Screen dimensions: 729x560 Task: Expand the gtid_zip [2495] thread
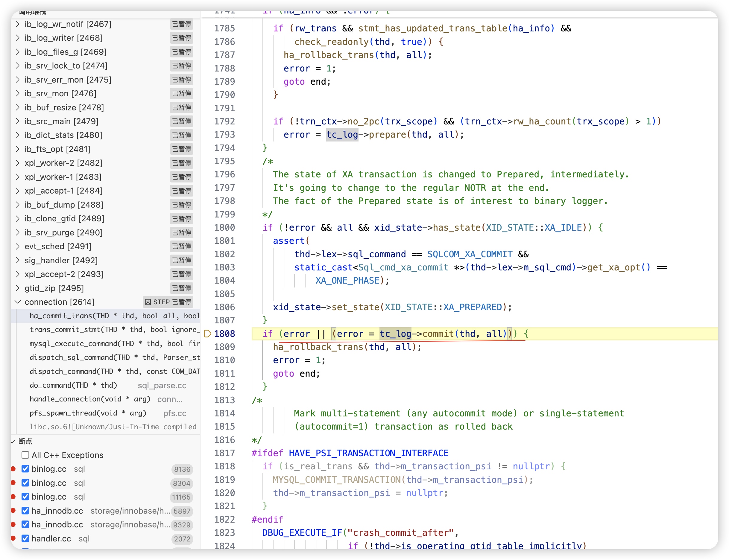(18, 288)
